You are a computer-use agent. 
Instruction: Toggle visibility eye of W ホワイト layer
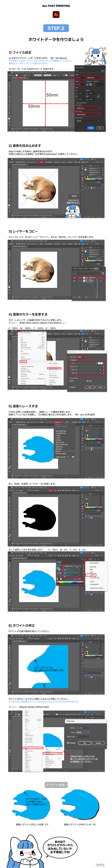[74, 278]
